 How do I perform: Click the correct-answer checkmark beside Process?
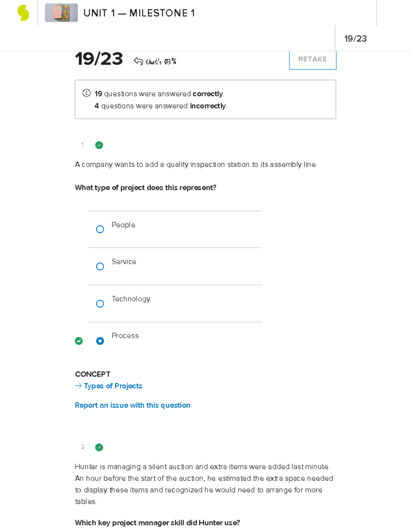click(x=79, y=341)
